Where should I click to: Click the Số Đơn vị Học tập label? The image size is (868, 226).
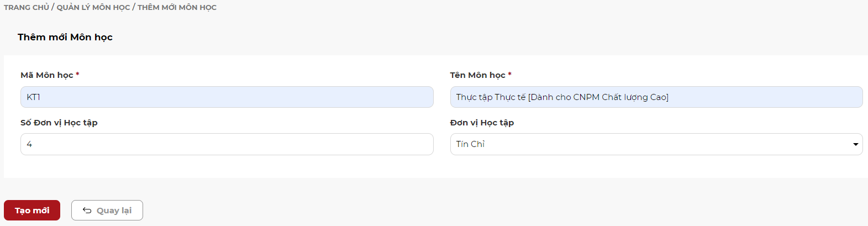(x=59, y=123)
